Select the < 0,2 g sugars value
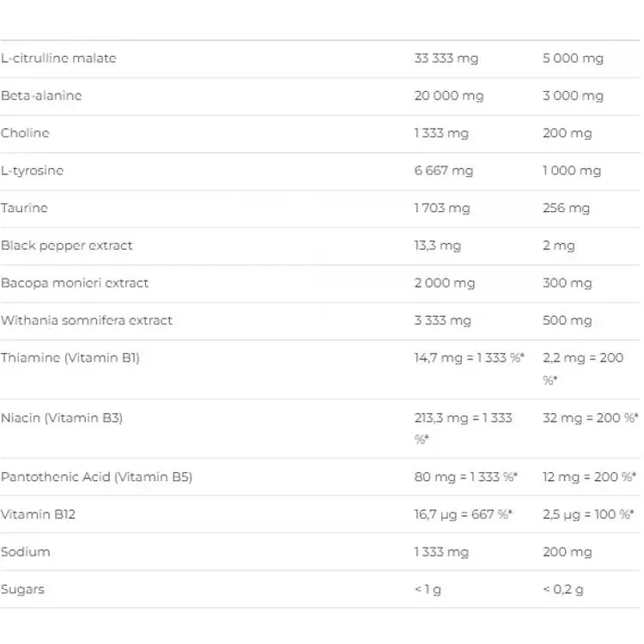644x644 pixels. pyautogui.click(x=563, y=589)
